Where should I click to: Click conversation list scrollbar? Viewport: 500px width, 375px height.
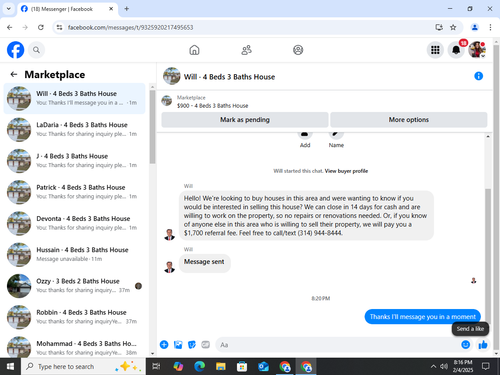[152, 127]
